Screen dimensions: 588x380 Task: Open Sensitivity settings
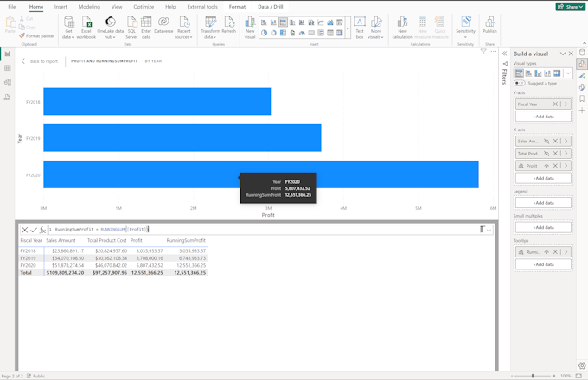[x=466, y=28]
